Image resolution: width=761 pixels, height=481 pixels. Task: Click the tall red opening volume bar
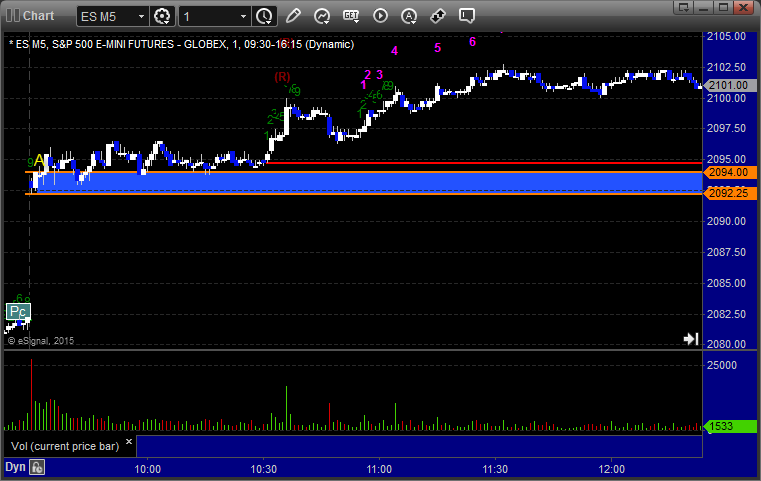32,395
